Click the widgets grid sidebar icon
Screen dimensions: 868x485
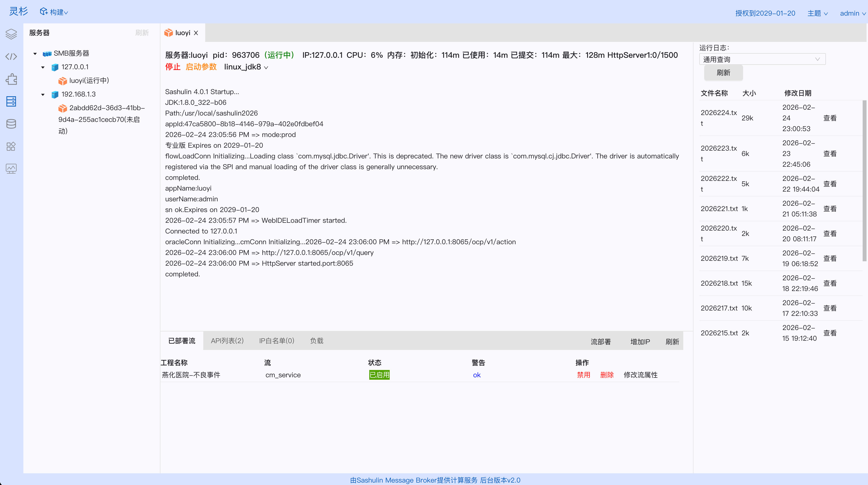coord(11,146)
